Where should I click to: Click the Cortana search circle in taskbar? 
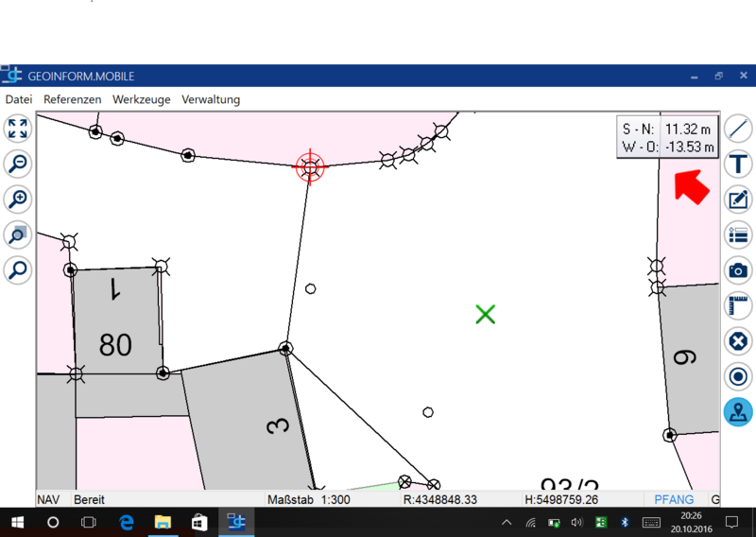click(53, 522)
